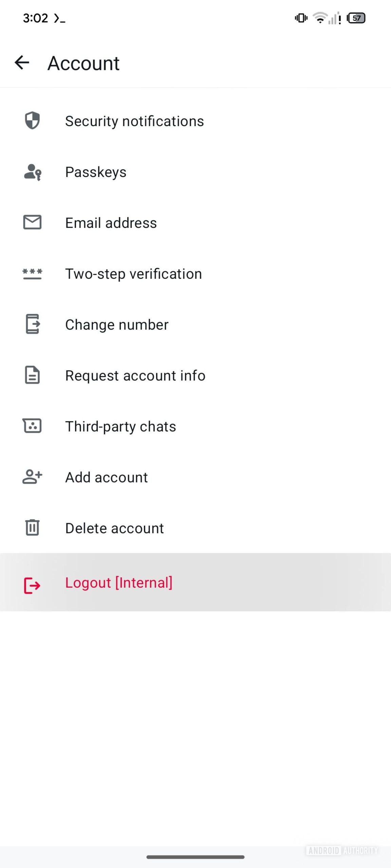This screenshot has width=391, height=868.
Task: Tap the bottom navigation gesture bar
Action: (x=195, y=857)
